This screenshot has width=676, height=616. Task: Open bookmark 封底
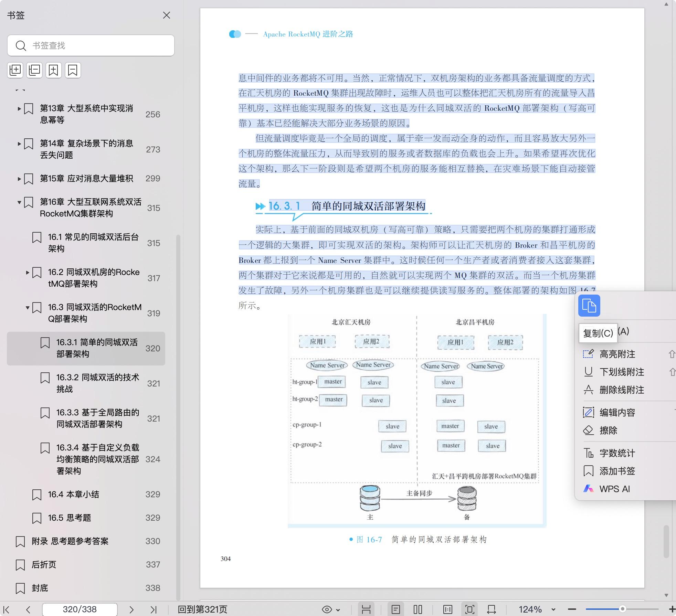40,588
